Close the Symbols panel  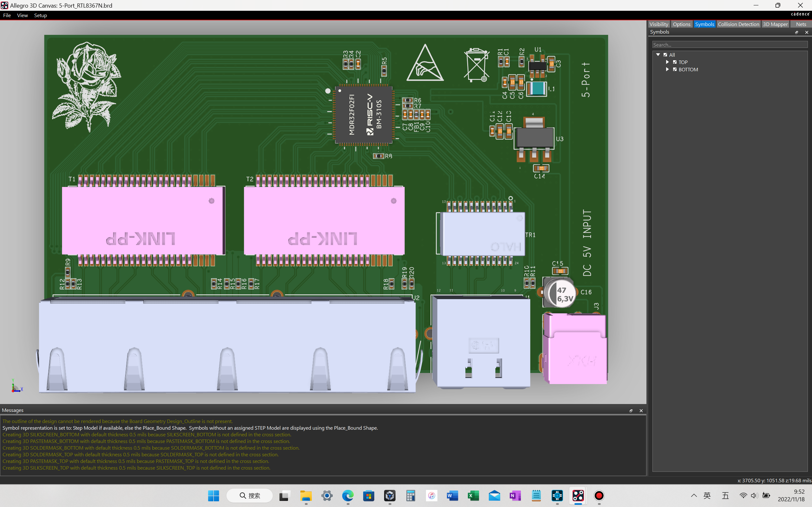point(807,32)
